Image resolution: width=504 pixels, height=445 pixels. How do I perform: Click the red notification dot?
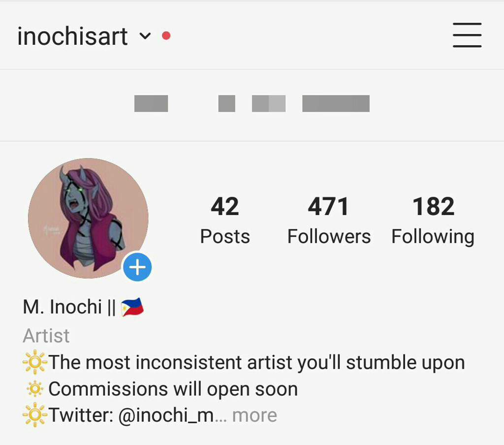pos(166,35)
